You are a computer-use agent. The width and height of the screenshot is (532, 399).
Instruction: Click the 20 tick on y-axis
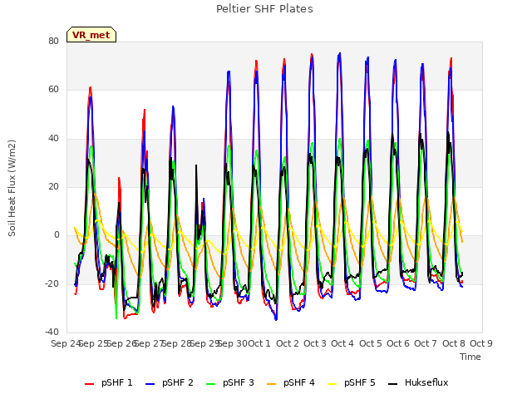coord(53,186)
